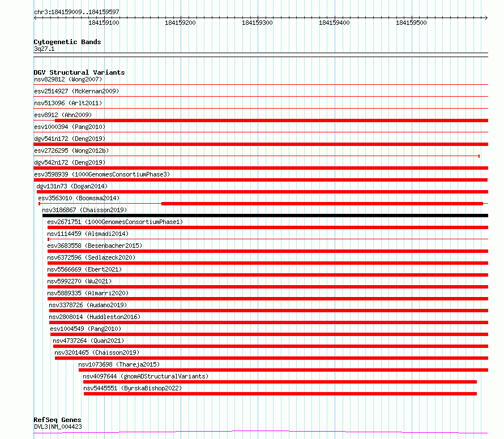
Task: Select esv3563010 (Boomsma2014) label
Action: pyautogui.click(x=79, y=198)
